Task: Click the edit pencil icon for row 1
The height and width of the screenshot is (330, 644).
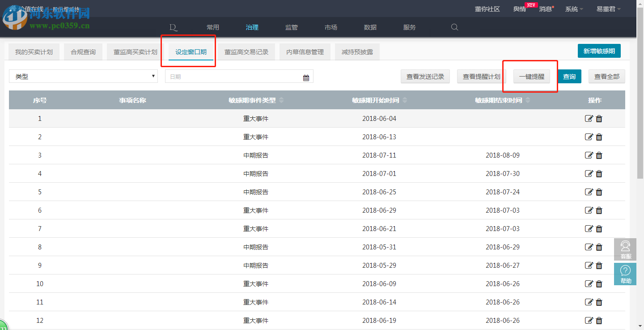Action: pyautogui.click(x=589, y=118)
